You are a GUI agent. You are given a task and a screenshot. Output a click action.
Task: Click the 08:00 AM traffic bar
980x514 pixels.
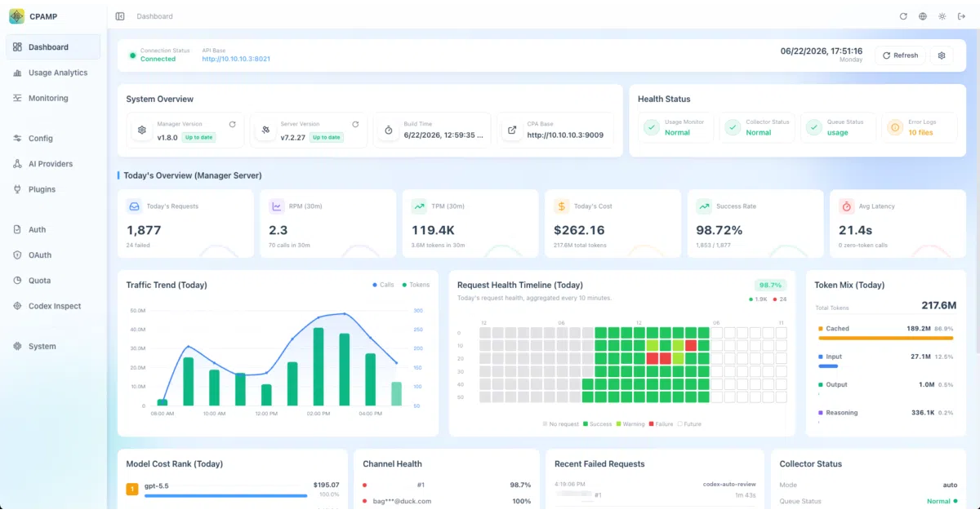(x=162, y=402)
